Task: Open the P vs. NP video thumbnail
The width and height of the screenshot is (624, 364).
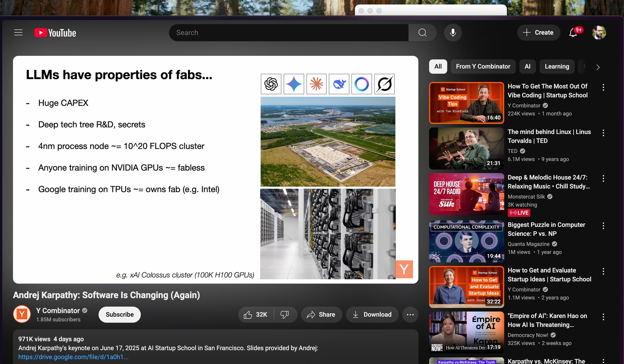Action: coord(466,241)
